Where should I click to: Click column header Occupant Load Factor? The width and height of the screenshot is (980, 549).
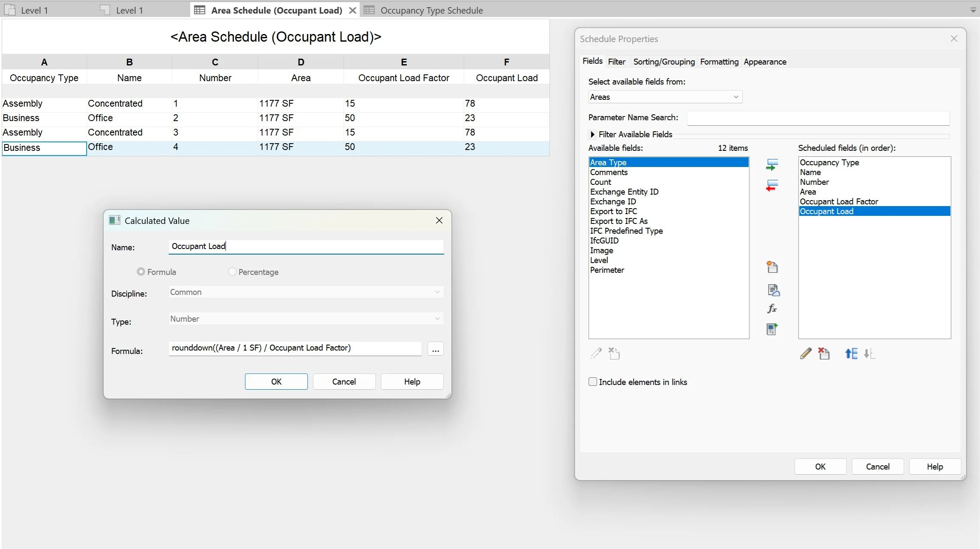click(403, 78)
